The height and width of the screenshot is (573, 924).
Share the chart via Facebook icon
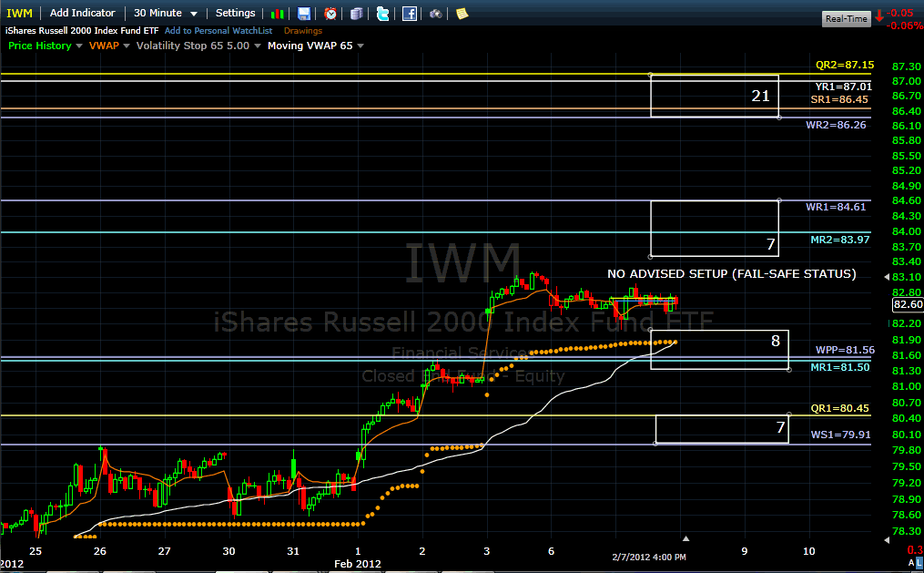coord(410,14)
